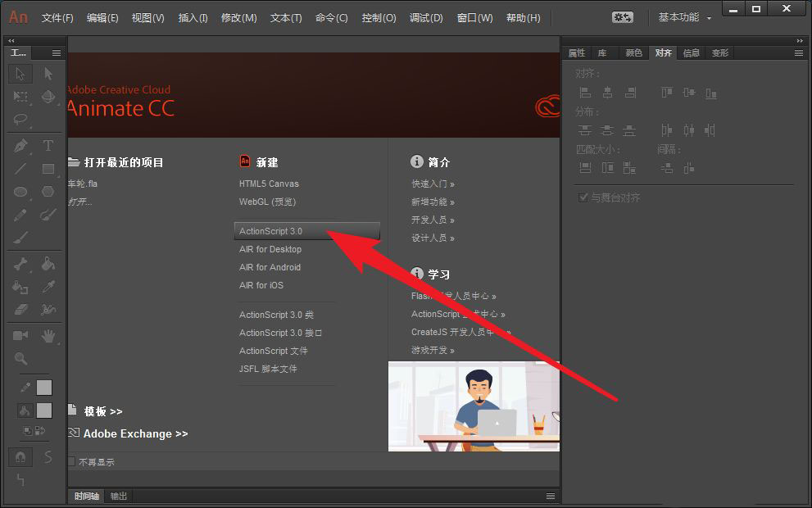Click the Straighten option in toolbar
812x508 pixels.
coord(20,480)
